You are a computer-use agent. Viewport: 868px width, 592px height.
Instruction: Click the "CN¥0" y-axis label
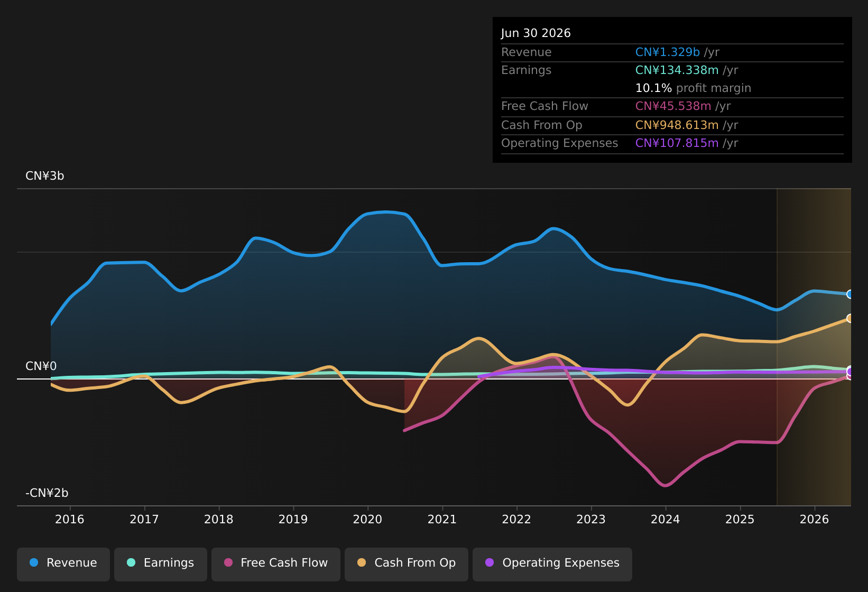(41, 366)
